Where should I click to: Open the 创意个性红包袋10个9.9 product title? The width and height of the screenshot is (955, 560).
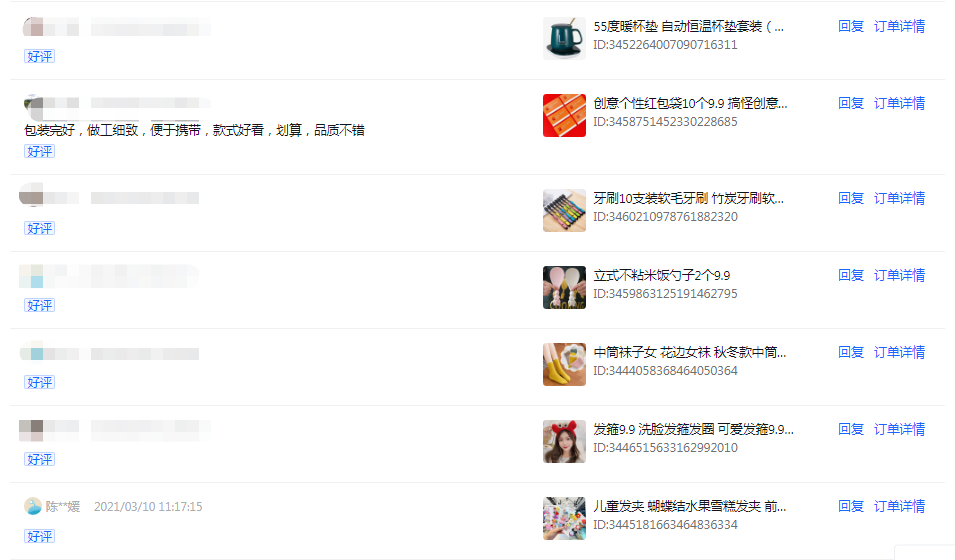[690, 103]
